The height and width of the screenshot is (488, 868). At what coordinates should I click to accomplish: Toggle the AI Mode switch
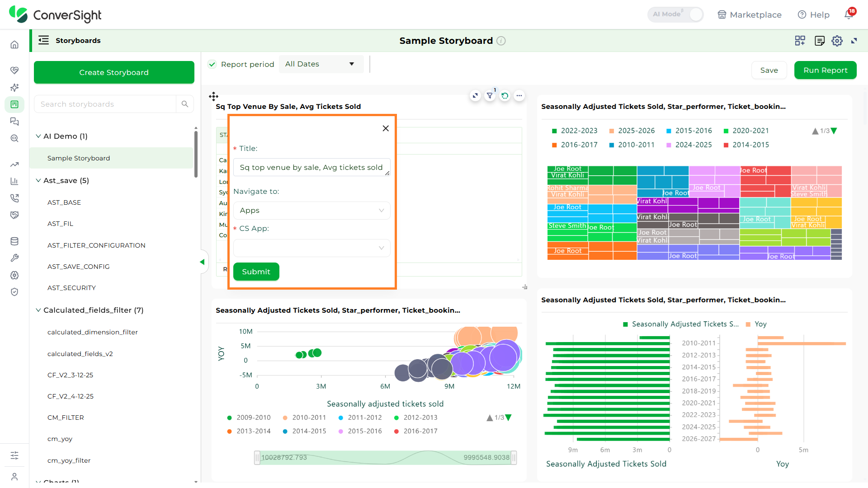click(675, 14)
